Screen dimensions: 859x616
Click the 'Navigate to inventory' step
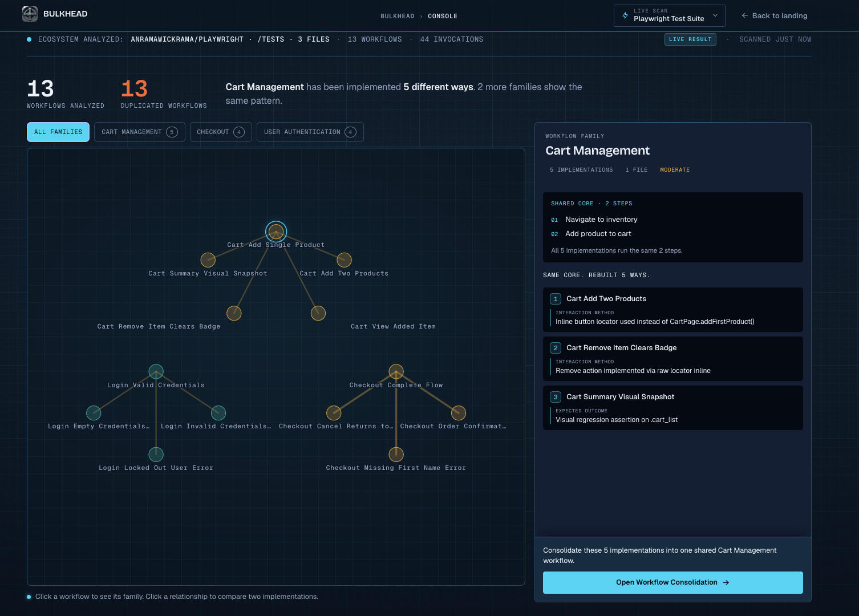(x=601, y=220)
